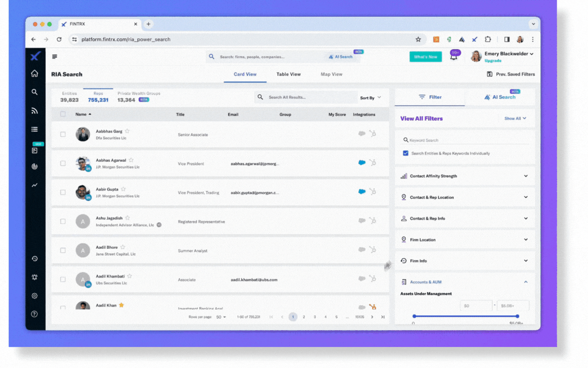Image resolution: width=588 pixels, height=368 pixels.
Task: Uncheck Search Entities & Reps Keywords Individually
Action: coord(406,153)
